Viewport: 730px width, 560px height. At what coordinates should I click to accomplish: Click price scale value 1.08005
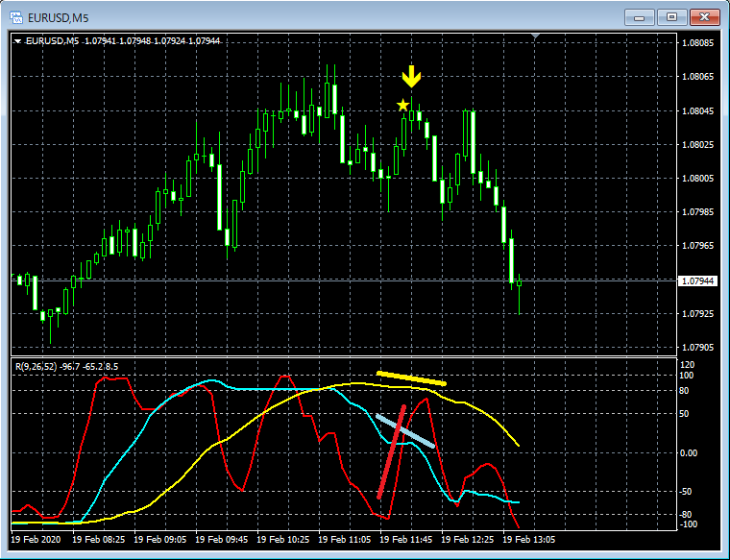[x=697, y=179]
